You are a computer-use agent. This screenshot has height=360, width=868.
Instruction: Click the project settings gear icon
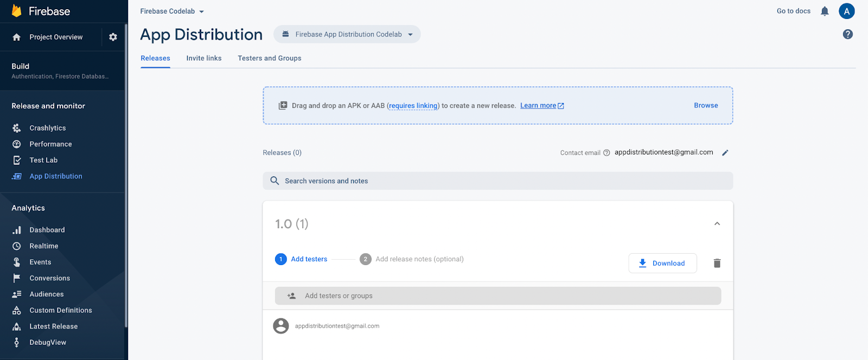point(113,37)
